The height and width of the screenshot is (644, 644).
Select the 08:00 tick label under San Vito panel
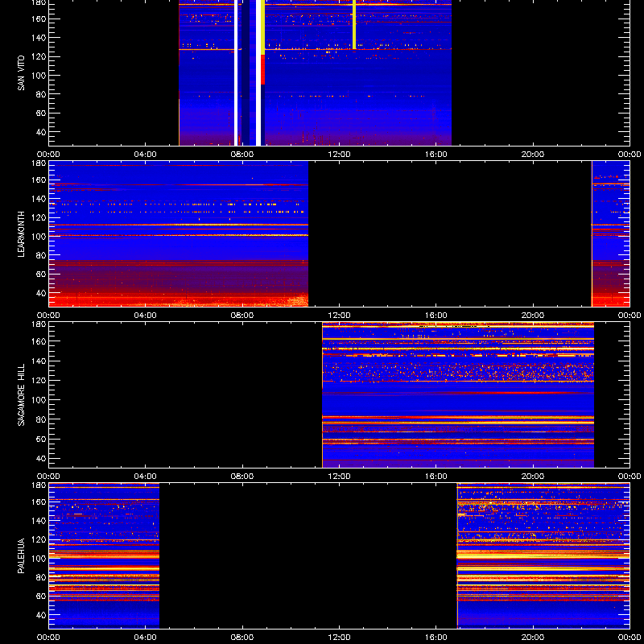click(x=242, y=155)
